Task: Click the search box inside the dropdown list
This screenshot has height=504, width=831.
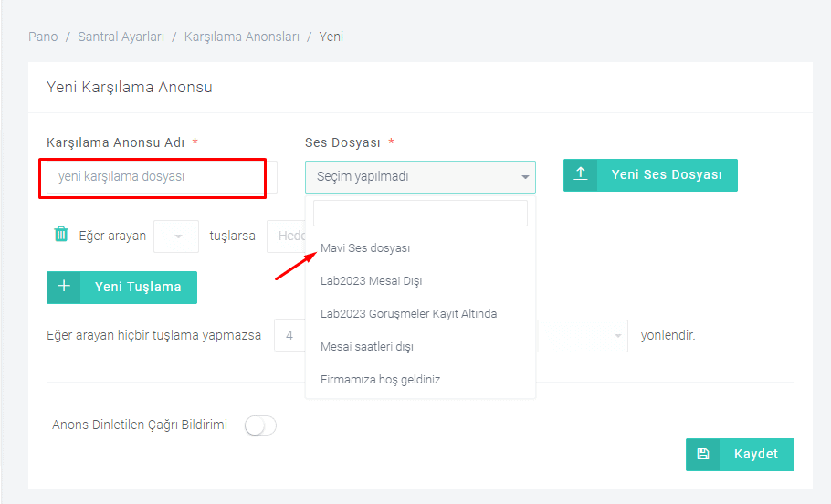Action: 420,214
